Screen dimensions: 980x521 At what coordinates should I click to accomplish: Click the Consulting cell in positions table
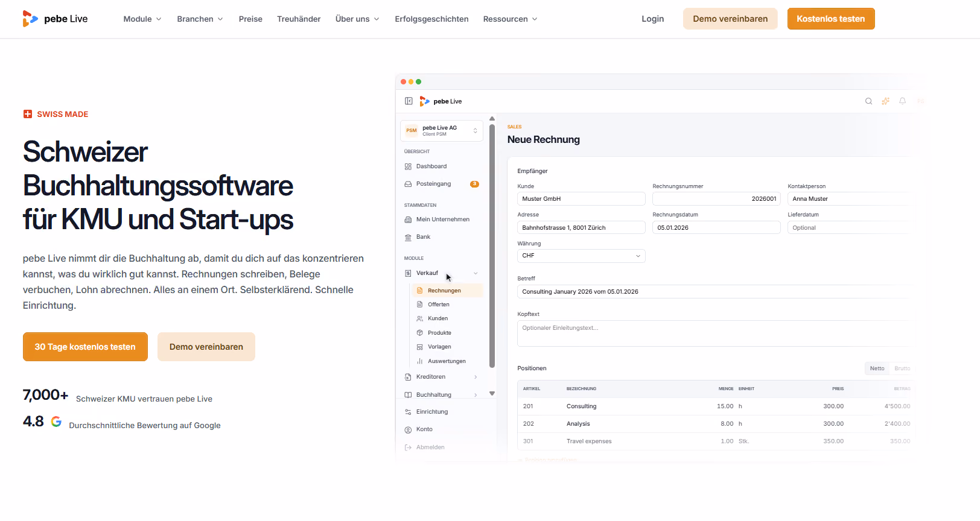click(x=581, y=406)
